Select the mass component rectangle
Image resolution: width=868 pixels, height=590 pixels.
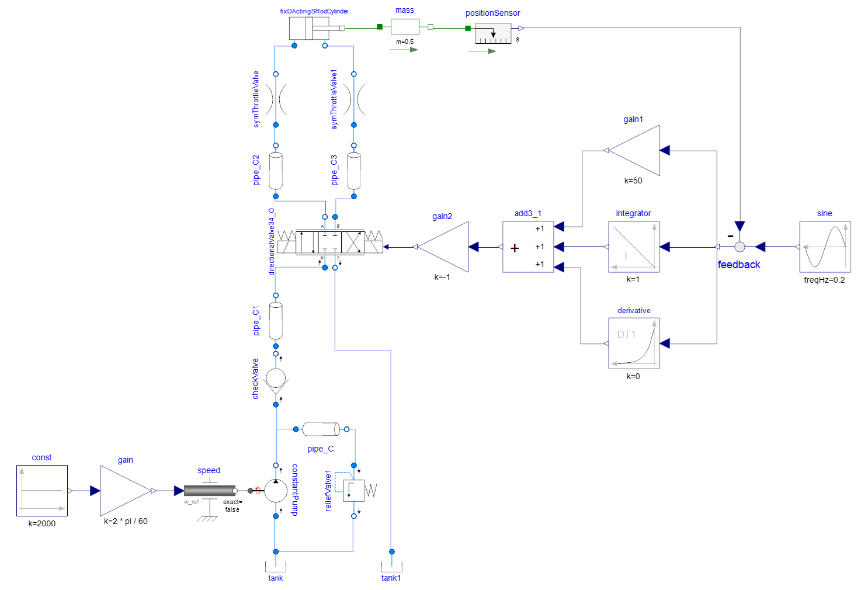tap(405, 27)
